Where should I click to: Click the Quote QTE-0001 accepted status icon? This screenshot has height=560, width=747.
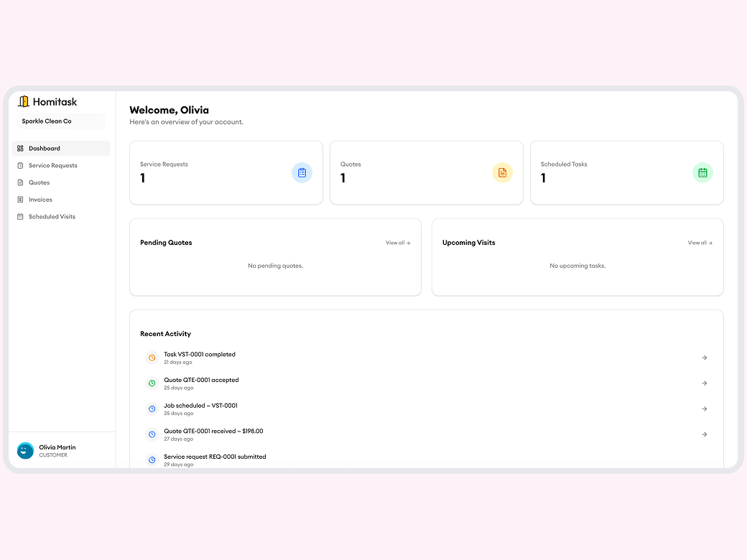(x=152, y=383)
